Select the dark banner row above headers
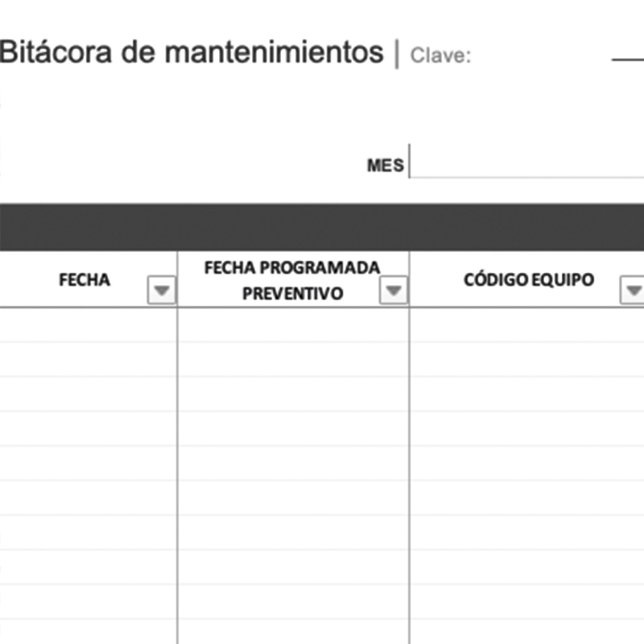The height and width of the screenshot is (644, 644). point(322,227)
